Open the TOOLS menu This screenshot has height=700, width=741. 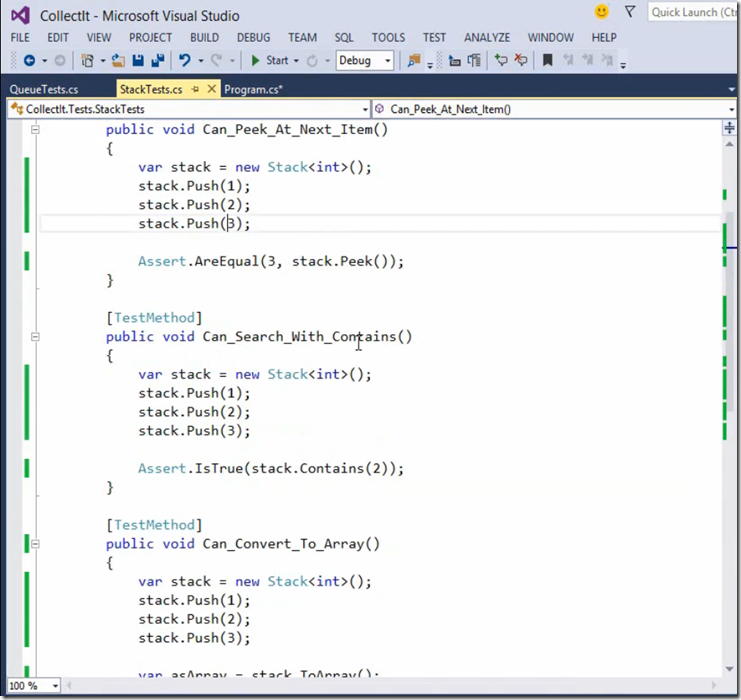pos(388,37)
